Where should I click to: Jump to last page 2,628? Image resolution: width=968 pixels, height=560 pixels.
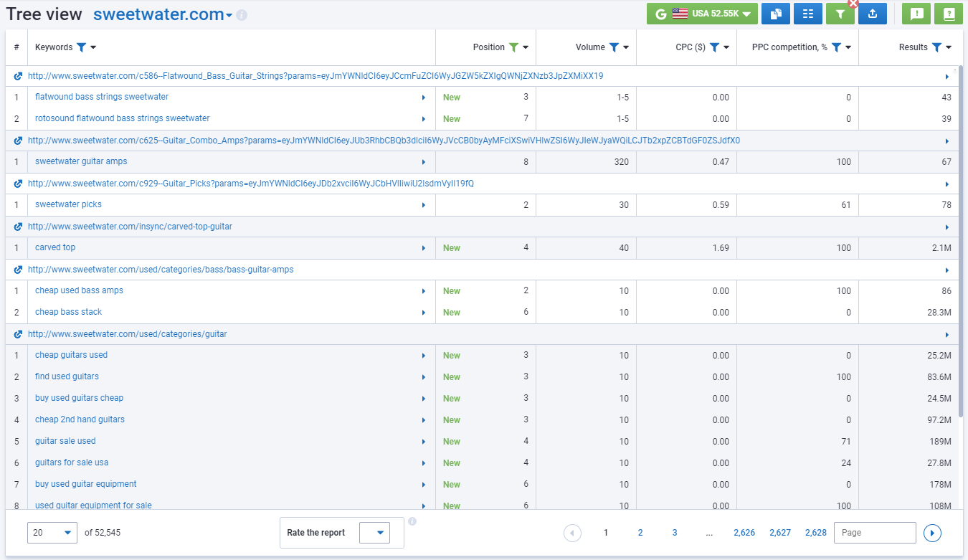pos(816,533)
